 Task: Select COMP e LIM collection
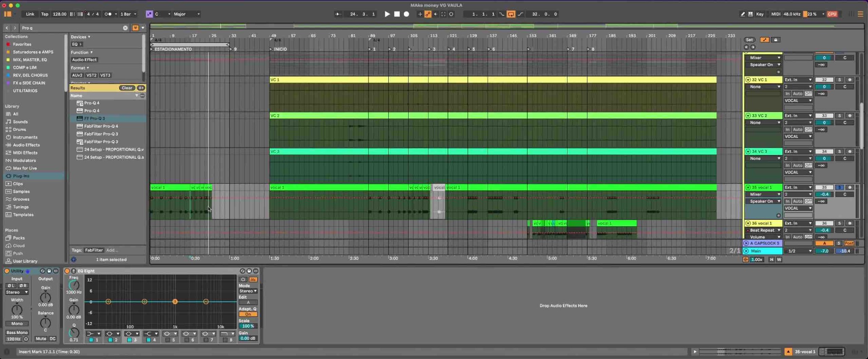(25, 67)
